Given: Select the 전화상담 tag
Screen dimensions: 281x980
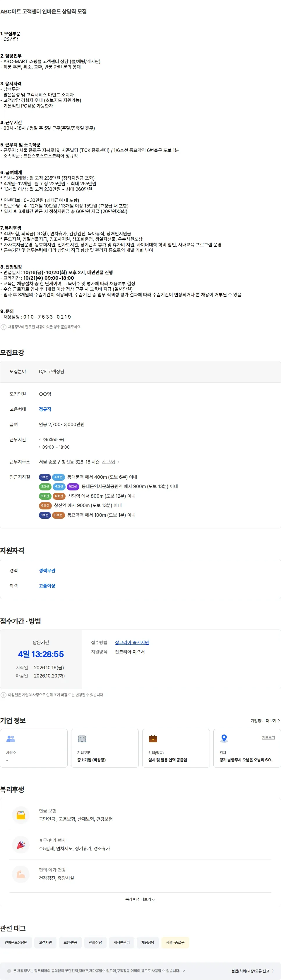Looking at the screenshot, I should point(96,942).
